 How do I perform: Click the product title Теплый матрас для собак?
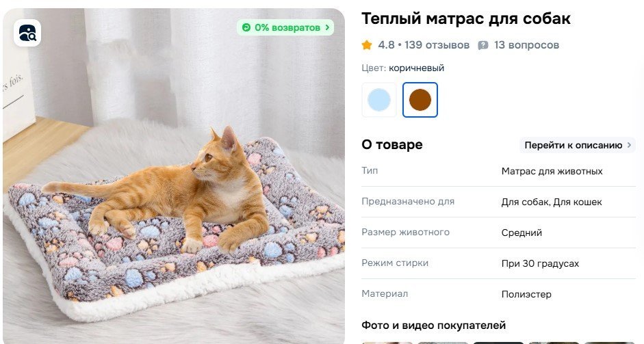point(466,19)
